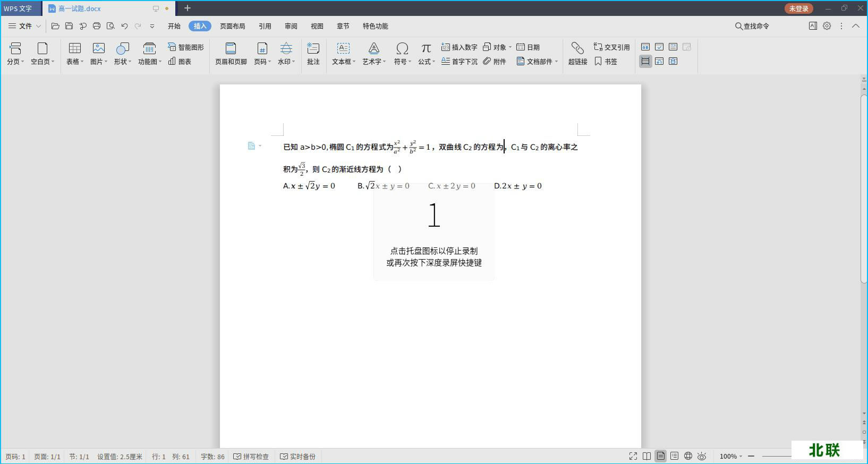Viewport: 868px width, 464px height.
Task: Click 查找命令 search command field
Action: click(x=752, y=26)
